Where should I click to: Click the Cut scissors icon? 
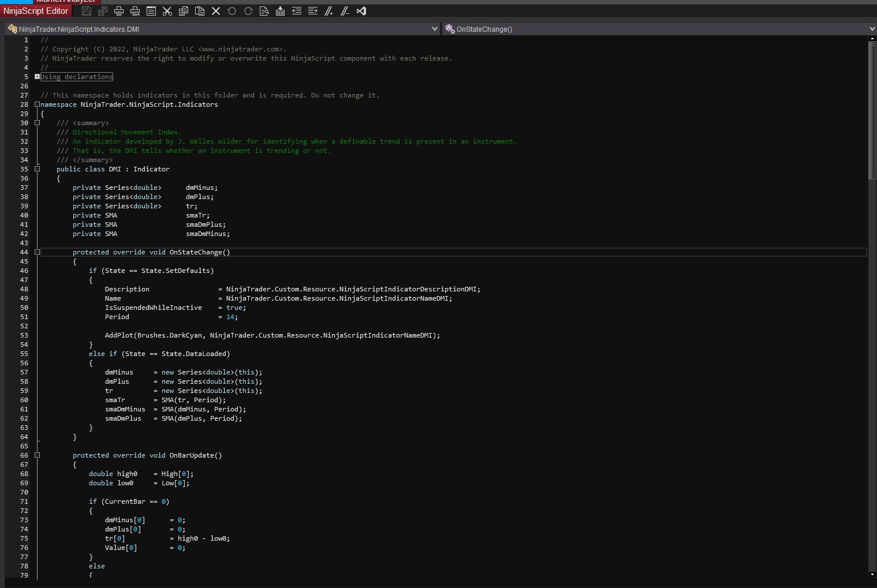click(167, 11)
